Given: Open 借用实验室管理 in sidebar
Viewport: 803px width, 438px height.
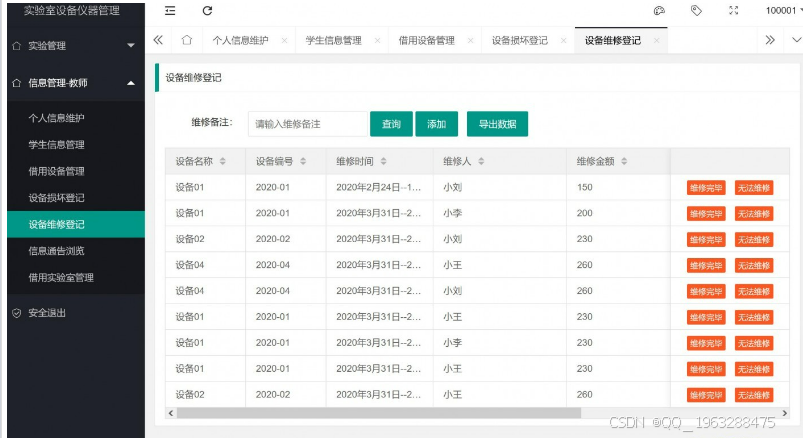Looking at the screenshot, I should (x=76, y=278).
